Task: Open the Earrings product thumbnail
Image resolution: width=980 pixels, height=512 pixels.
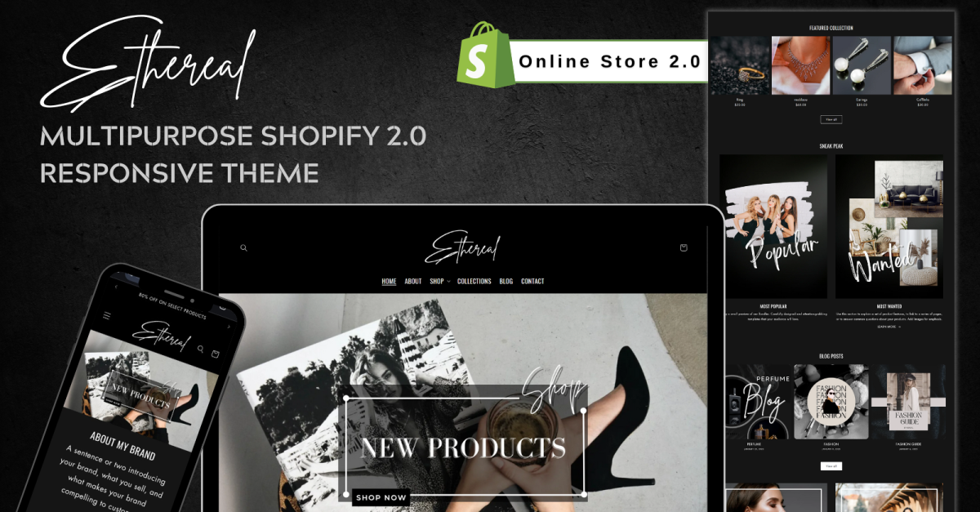Action: click(x=862, y=65)
